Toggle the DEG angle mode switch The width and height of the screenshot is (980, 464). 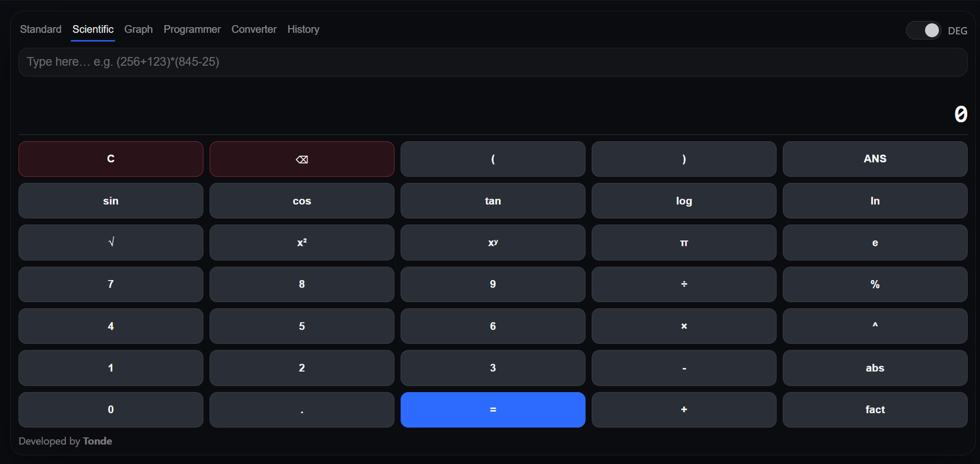pyautogui.click(x=924, y=30)
